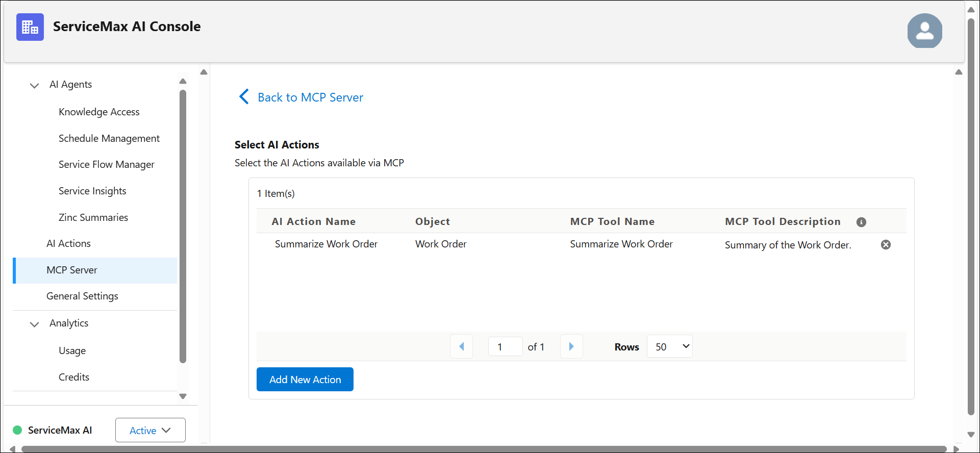
Task: Select MCP Server menu item
Action: (95, 270)
